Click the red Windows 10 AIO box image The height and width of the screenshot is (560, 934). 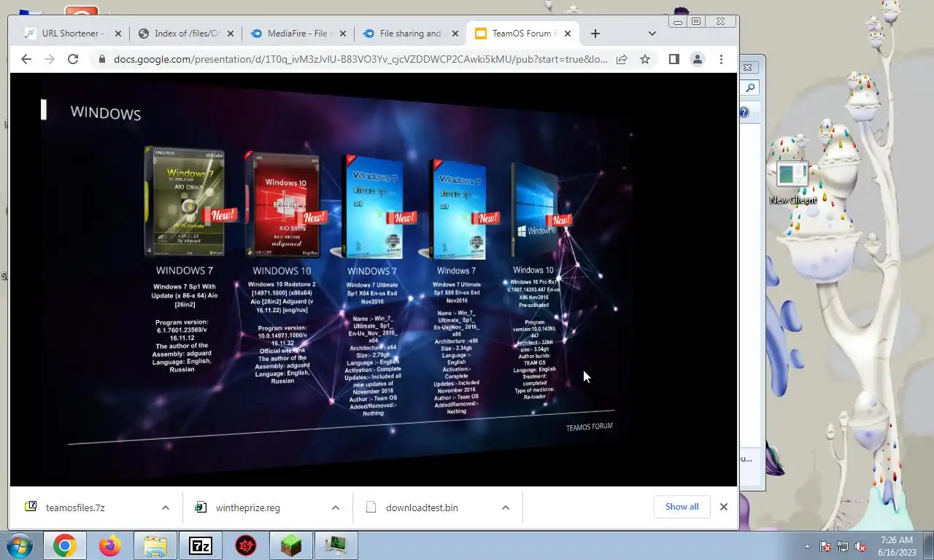pyautogui.click(x=282, y=205)
